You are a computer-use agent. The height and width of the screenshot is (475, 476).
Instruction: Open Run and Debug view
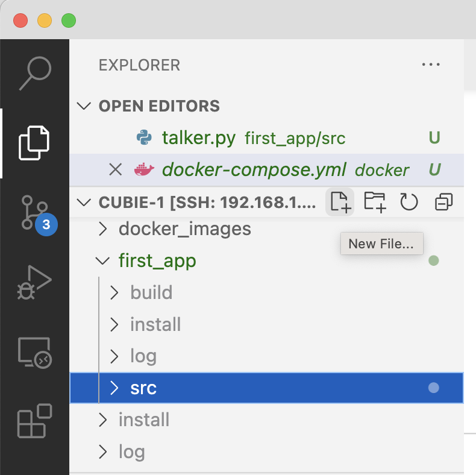[34, 282]
